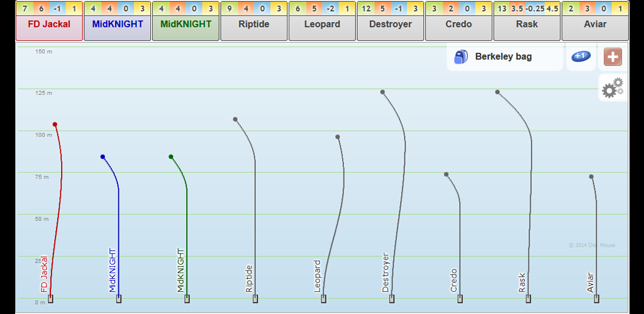The height and width of the screenshot is (314, 644).
Task: Select the Credo disc tab
Action: tap(458, 28)
